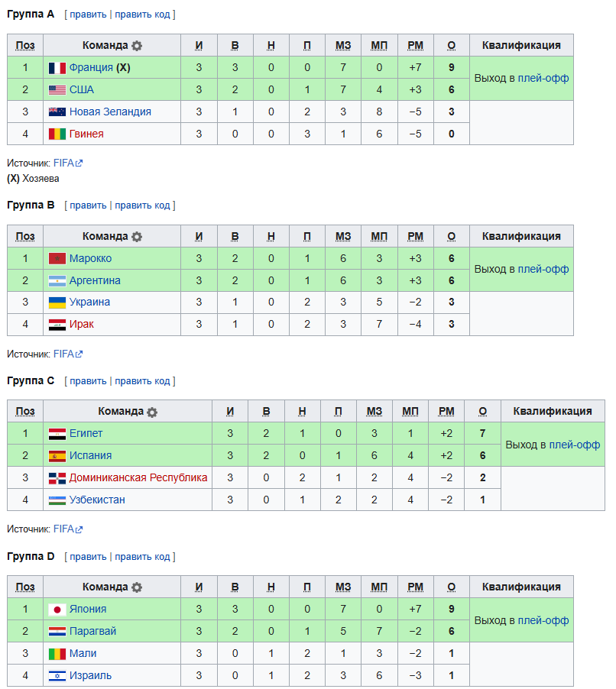Open the Доминиканская Республика red link
The width and height of the screenshot is (616, 689).
tap(138, 478)
